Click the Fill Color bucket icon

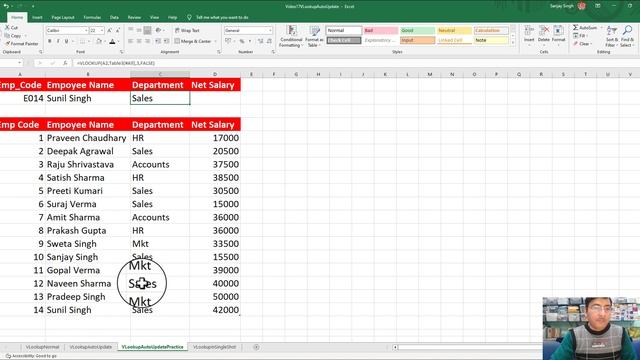tap(98, 41)
